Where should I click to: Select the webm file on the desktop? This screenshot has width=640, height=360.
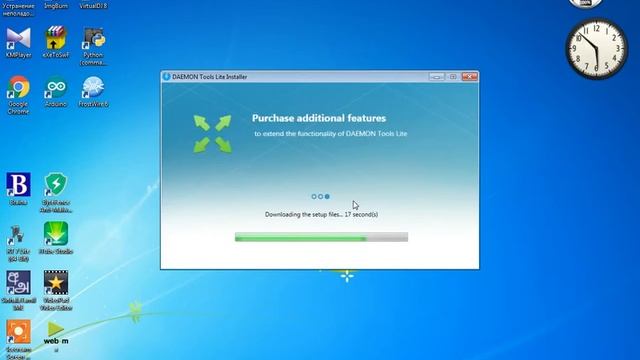[56, 335]
